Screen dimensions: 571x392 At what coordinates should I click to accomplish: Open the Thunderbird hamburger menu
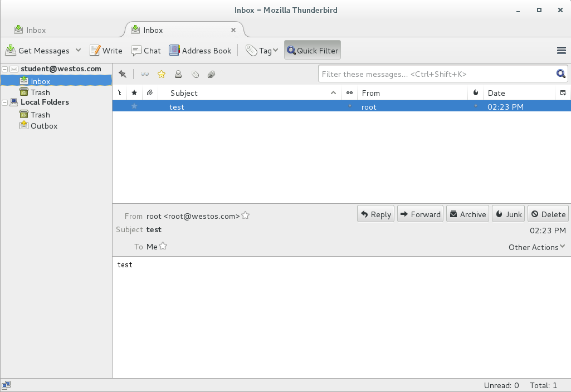(561, 50)
